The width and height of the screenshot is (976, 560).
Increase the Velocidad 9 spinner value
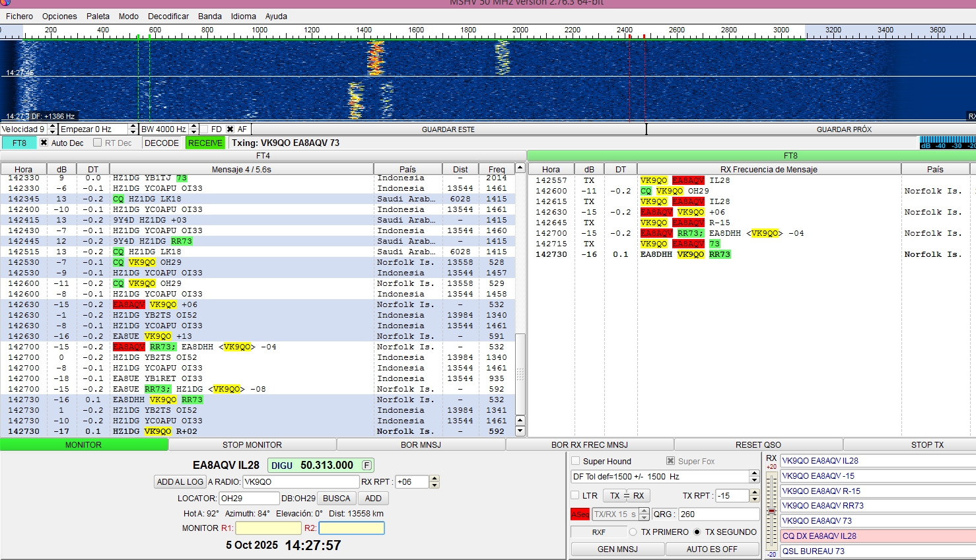52,127
